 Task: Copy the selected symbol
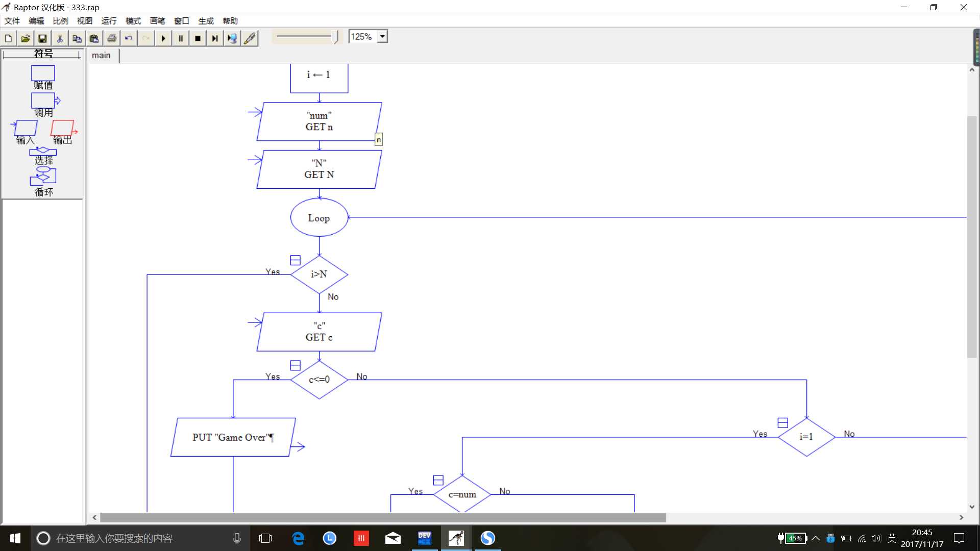[77, 38]
